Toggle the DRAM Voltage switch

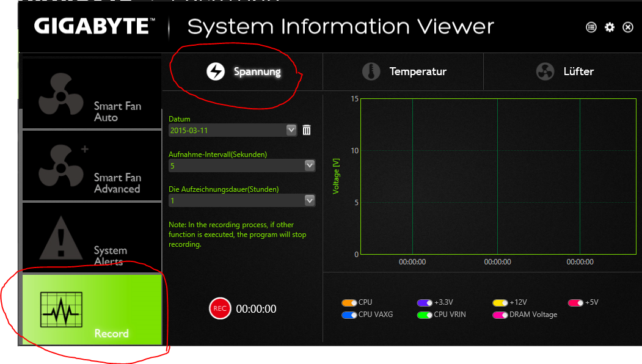[x=500, y=315]
